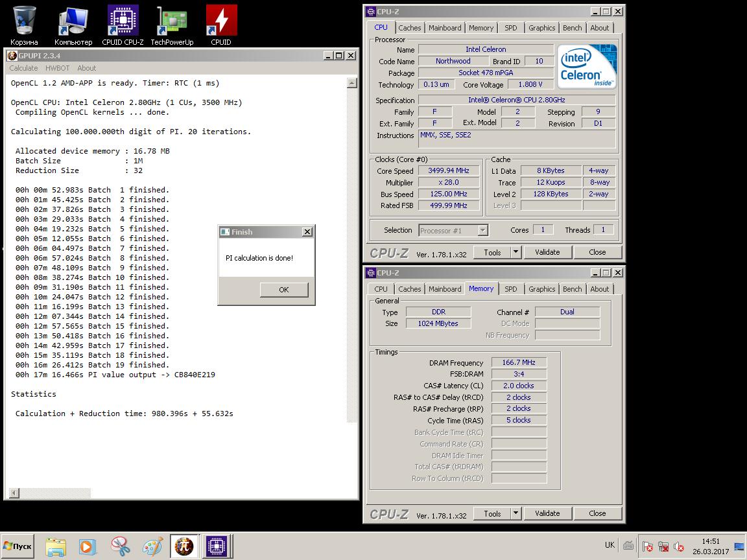Open the Пуск start button

coord(18,546)
